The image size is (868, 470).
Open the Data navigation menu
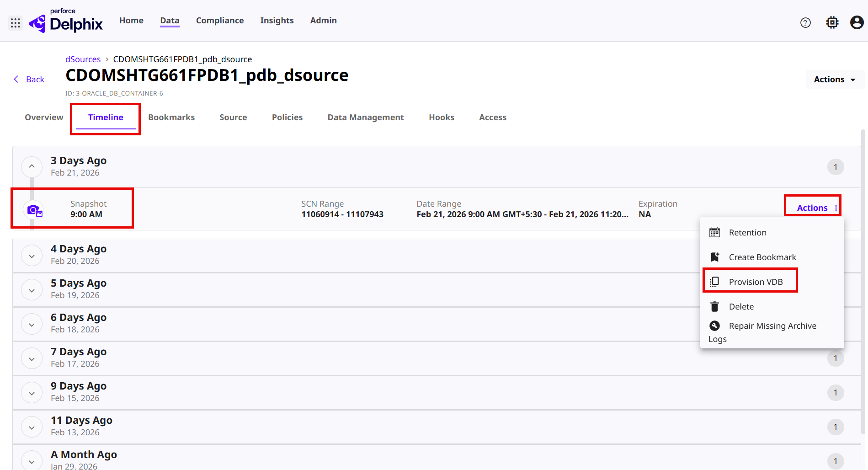pyautogui.click(x=170, y=21)
